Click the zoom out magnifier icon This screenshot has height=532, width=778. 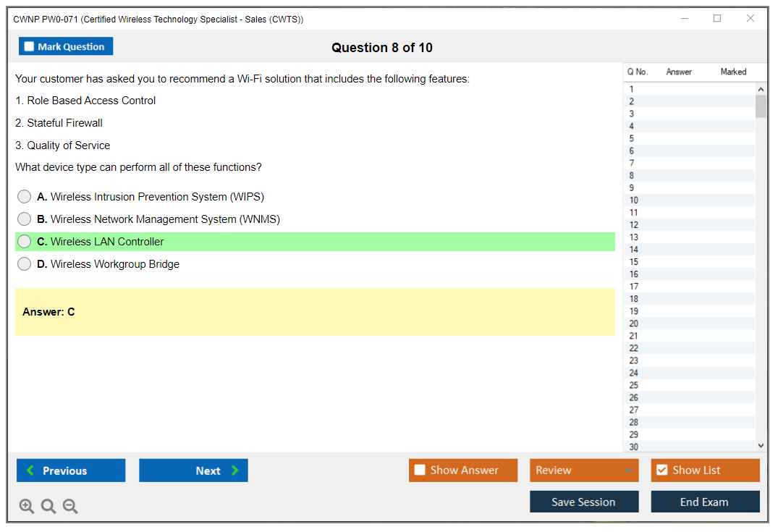click(x=70, y=507)
